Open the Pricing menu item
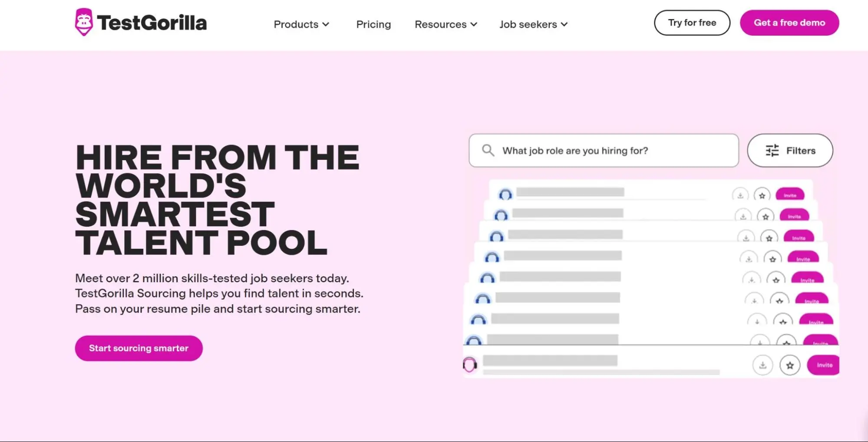Viewport: 868px width, 442px height. [x=373, y=24]
